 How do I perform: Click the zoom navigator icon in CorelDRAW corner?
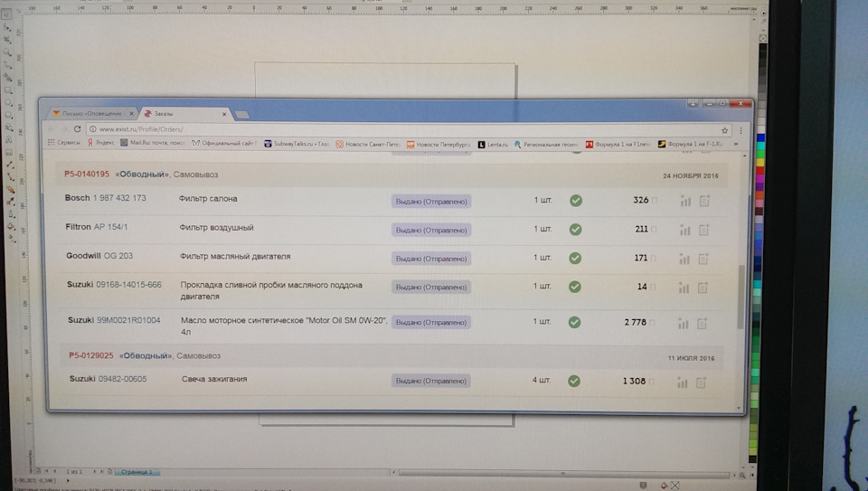pyautogui.click(x=743, y=475)
